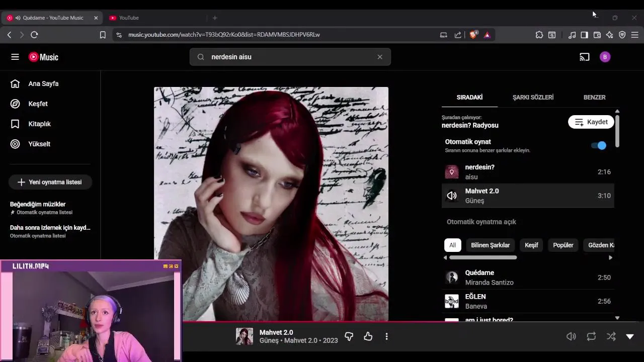Open Brave Rewards triangle icon
This screenshot has width=644, height=362.
tap(487, 35)
